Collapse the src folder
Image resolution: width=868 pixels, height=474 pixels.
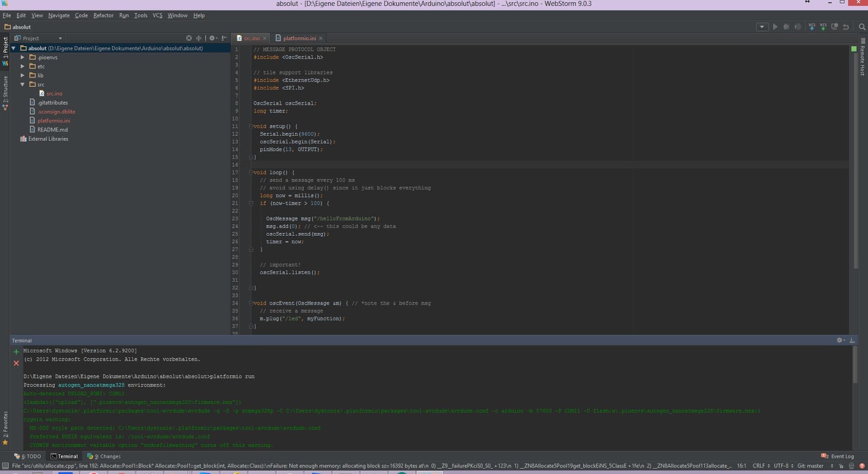pyautogui.click(x=22, y=85)
